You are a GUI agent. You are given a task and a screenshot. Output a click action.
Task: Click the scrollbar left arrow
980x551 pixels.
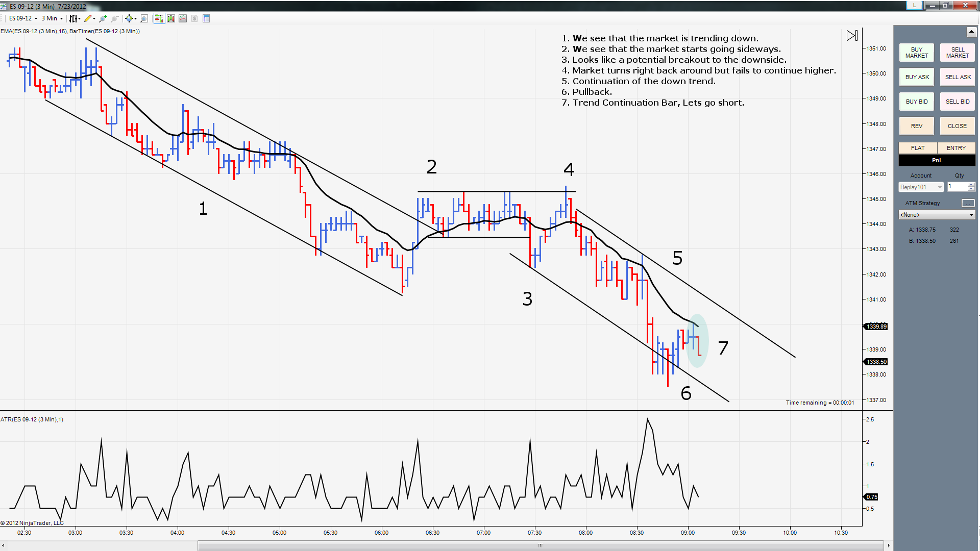tap(3, 545)
